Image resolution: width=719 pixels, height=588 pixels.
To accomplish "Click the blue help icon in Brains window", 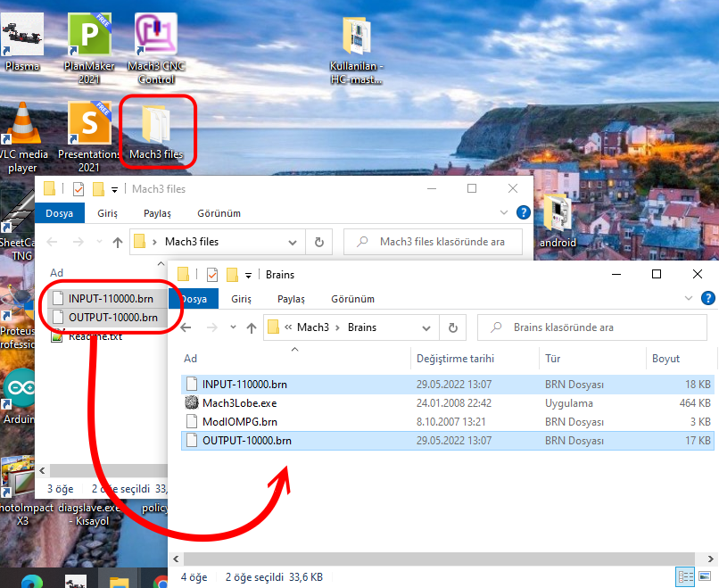I will (708, 299).
